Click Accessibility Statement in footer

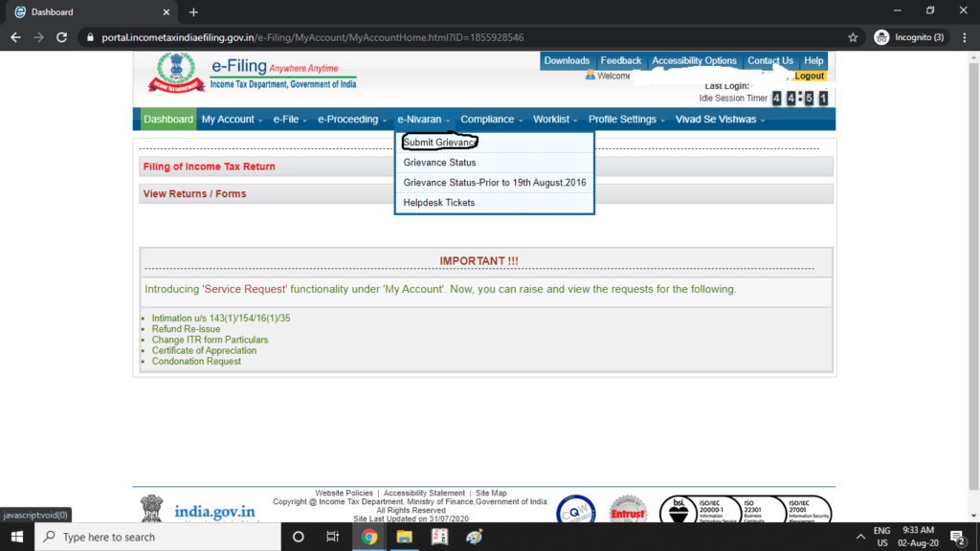point(424,493)
